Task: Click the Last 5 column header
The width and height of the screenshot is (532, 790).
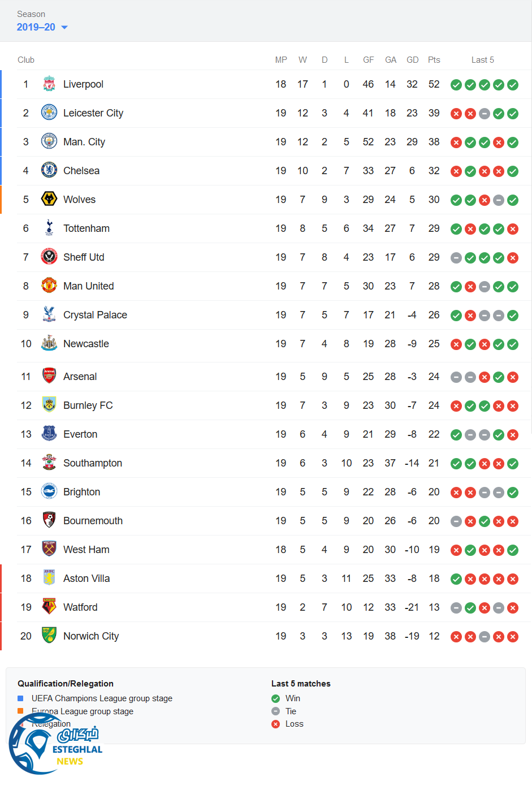Action: [483, 60]
